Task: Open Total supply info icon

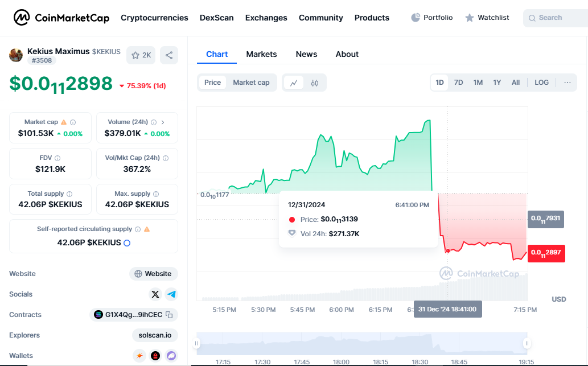Action: click(x=69, y=194)
